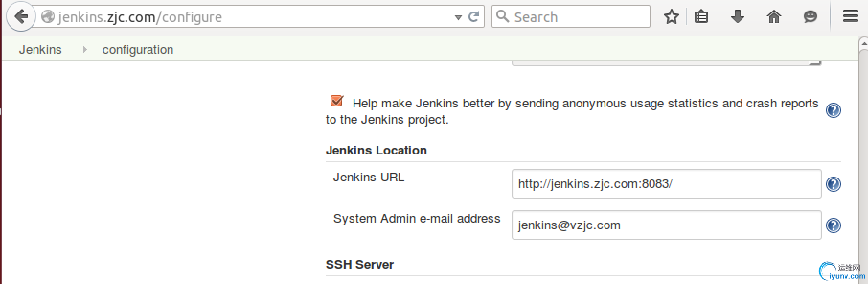Open the browser hamburger menu
868x284 pixels.
(x=851, y=17)
